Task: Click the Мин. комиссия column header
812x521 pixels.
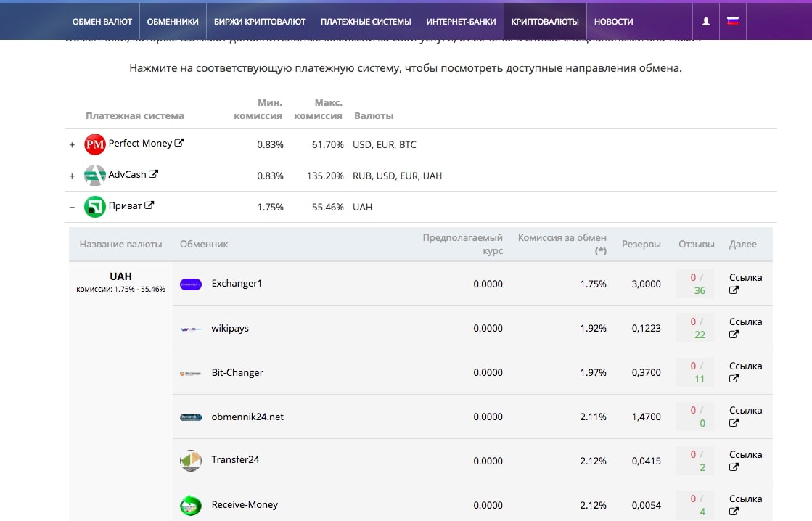Action: [258, 110]
